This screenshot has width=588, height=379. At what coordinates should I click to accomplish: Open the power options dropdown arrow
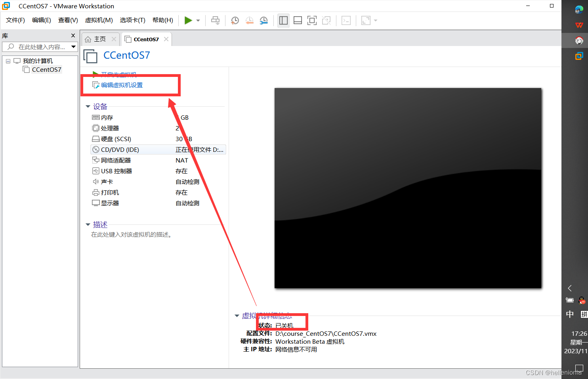pyautogui.click(x=198, y=21)
